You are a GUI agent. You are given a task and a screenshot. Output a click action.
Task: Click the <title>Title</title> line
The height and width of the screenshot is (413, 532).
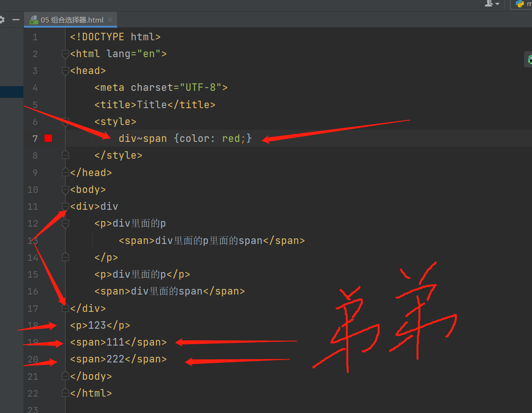[155, 104]
